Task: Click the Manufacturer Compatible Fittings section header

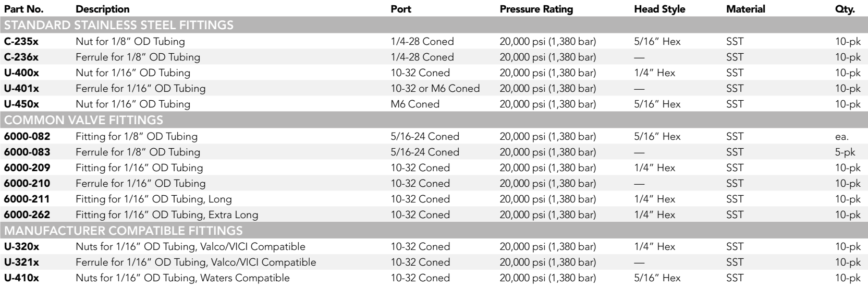Action: (x=121, y=231)
